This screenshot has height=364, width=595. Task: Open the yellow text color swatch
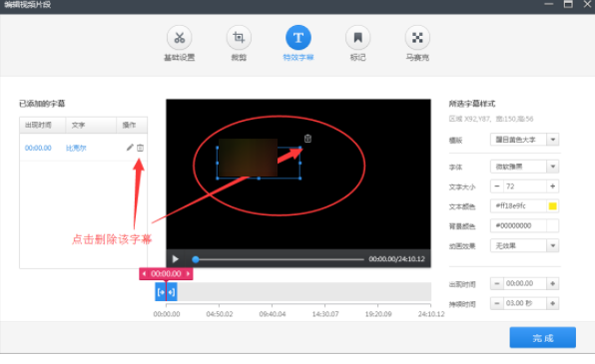click(x=553, y=205)
